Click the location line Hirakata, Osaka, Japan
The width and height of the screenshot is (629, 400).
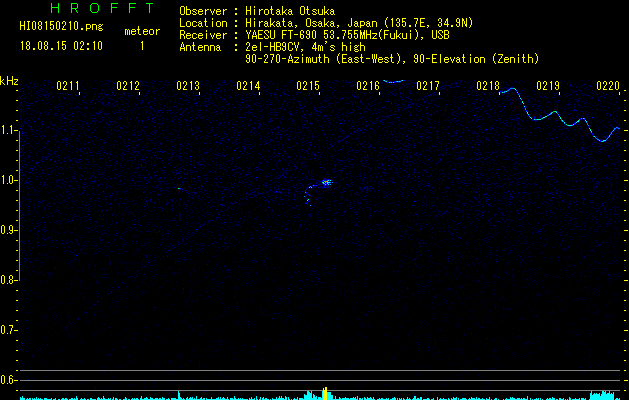[x=359, y=23]
